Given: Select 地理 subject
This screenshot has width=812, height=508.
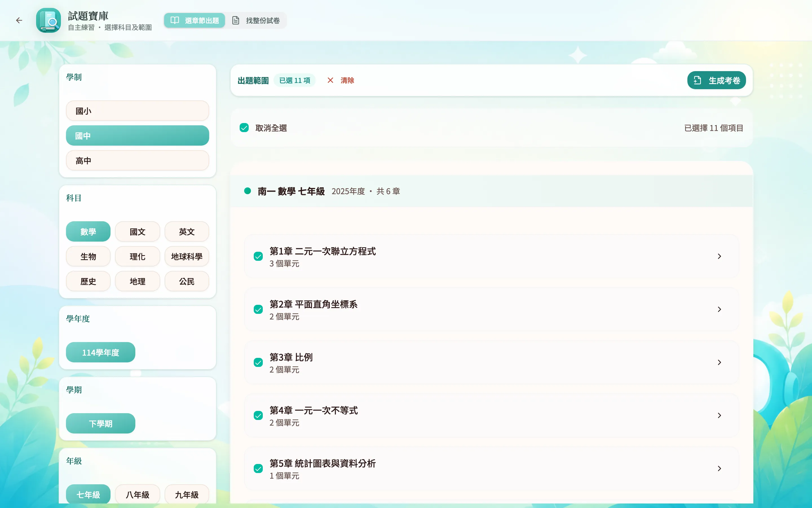Looking at the screenshot, I should click(137, 281).
